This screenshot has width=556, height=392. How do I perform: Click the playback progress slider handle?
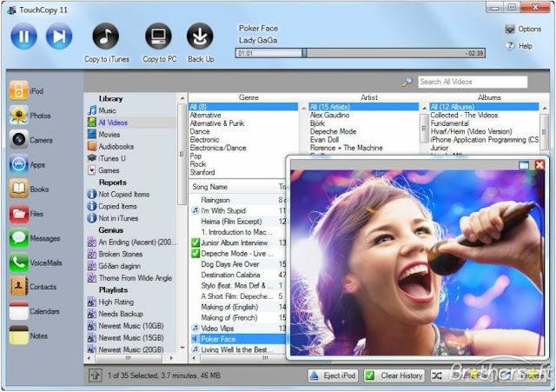pos(304,53)
